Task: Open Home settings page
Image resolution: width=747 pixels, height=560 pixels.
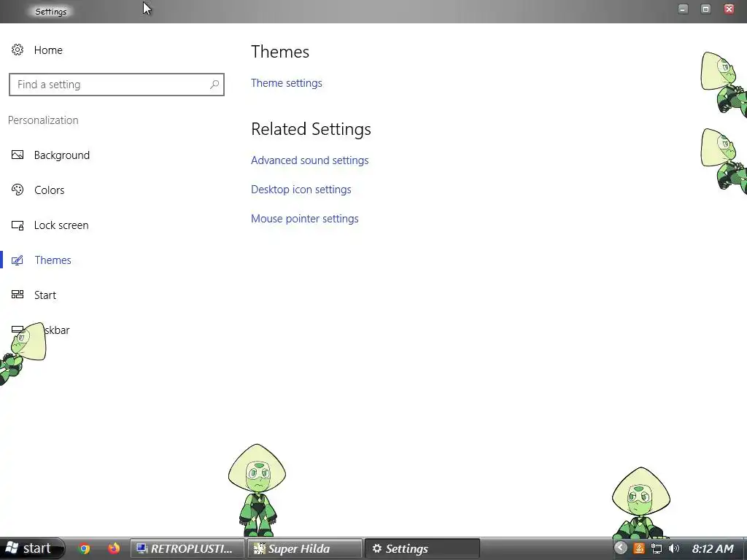Action: [x=48, y=50]
